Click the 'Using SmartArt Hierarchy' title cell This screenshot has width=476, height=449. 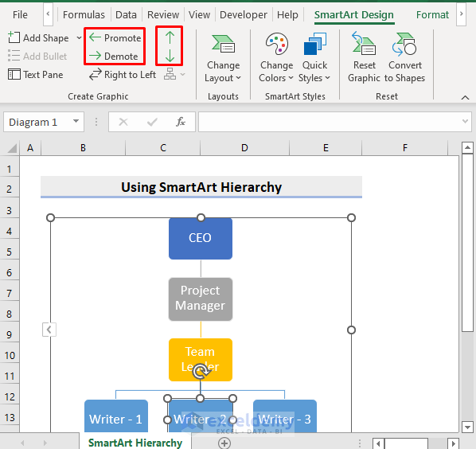pos(201,187)
